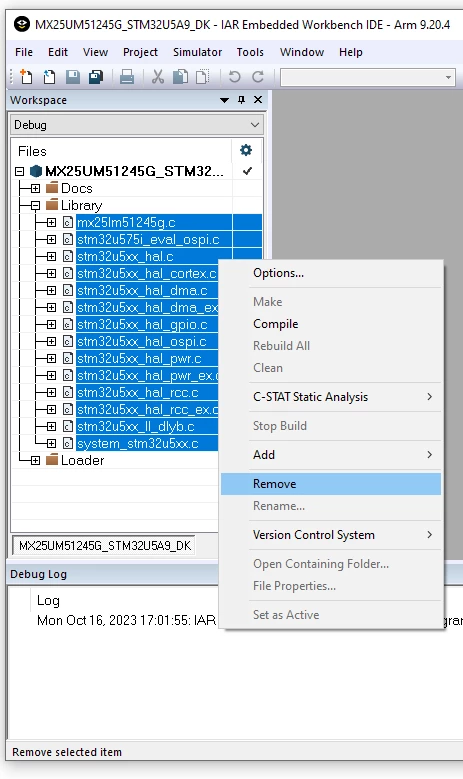The image size is (463, 779).
Task: Click the Print toolbar icon
Action: click(127, 77)
